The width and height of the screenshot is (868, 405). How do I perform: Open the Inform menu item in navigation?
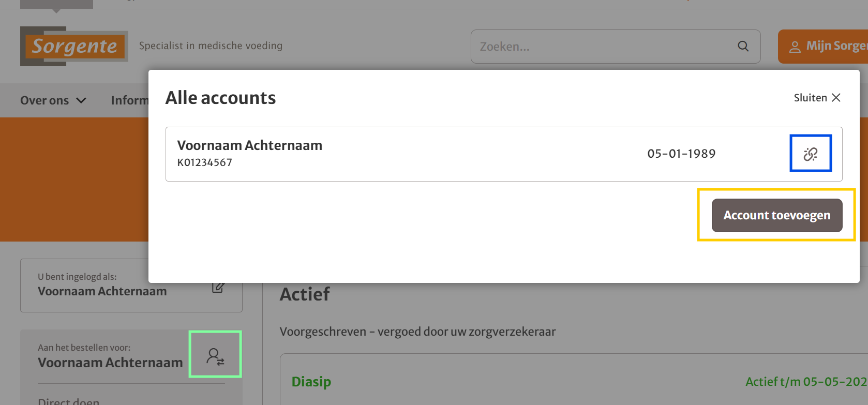(x=129, y=100)
